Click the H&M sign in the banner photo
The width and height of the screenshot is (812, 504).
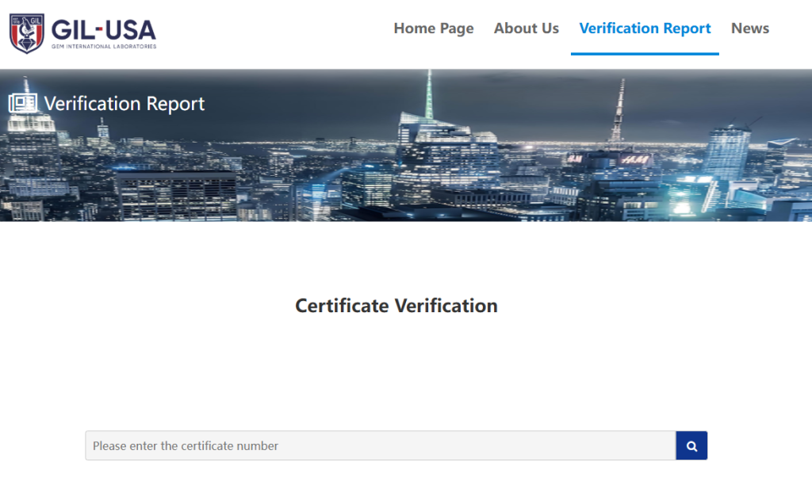coord(634,159)
